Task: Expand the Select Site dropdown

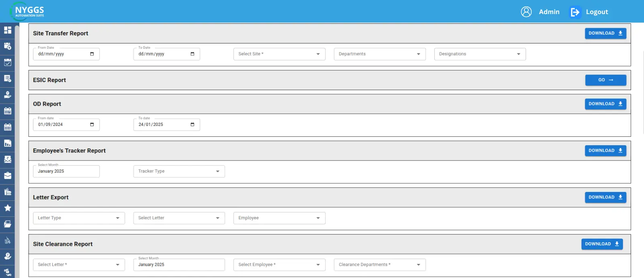Action: point(279,54)
